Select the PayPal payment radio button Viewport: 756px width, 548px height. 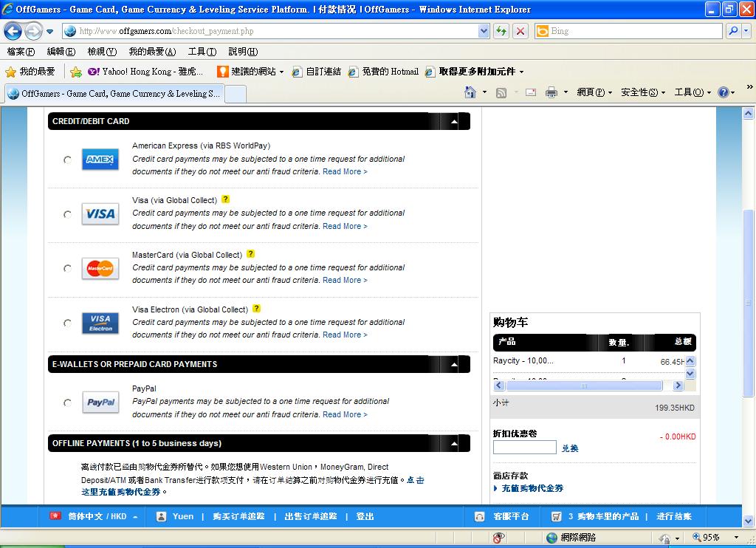(x=68, y=403)
